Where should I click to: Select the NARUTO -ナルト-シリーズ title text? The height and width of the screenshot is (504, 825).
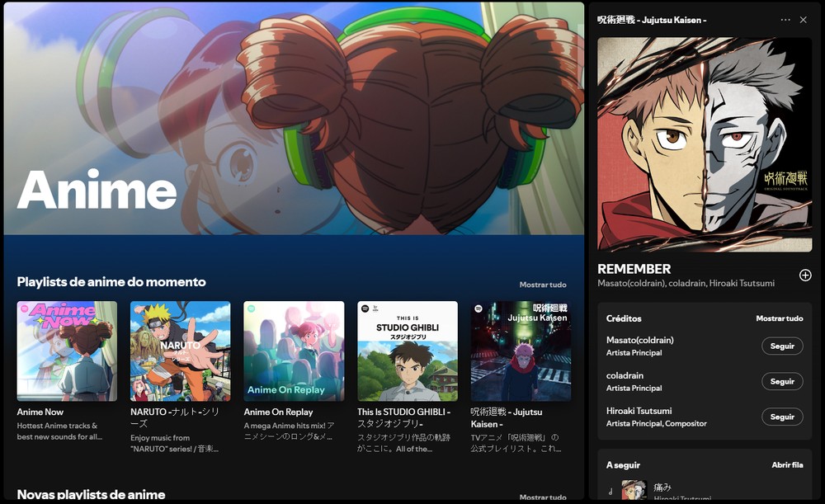(x=175, y=417)
